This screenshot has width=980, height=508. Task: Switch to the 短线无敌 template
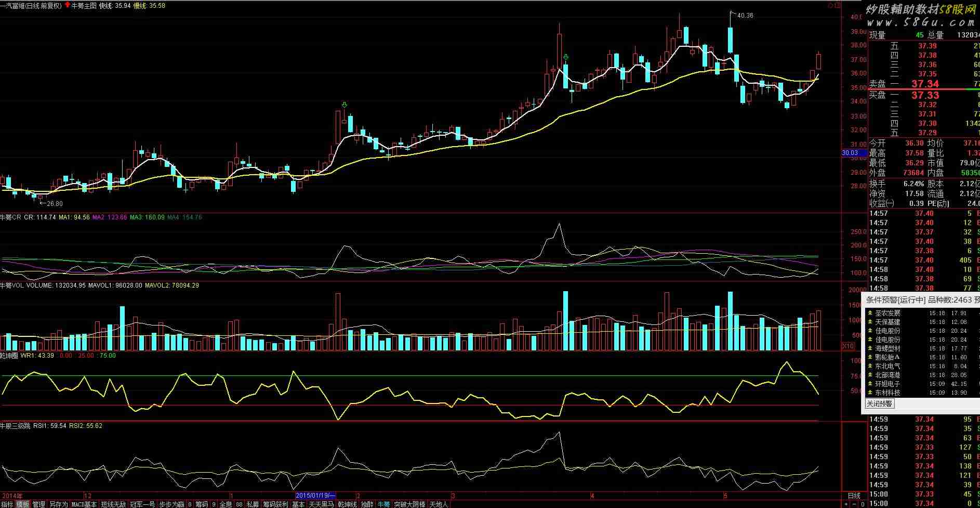pos(113,504)
